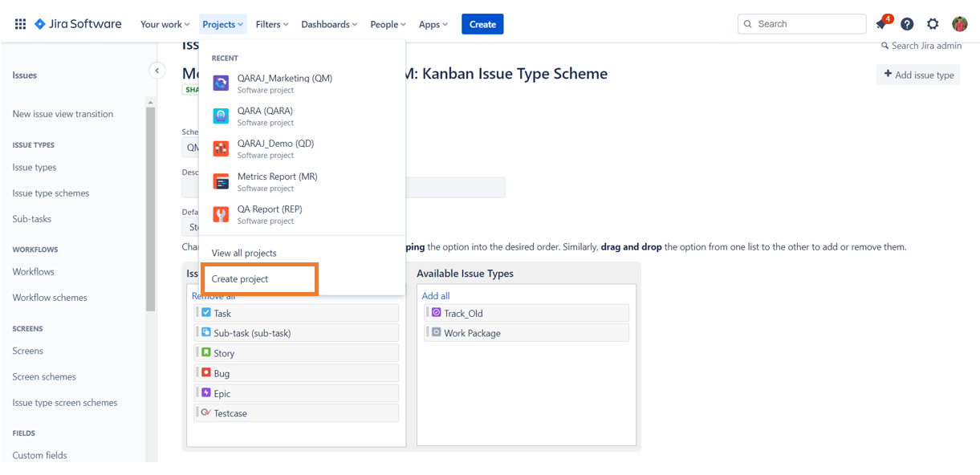
Task: Click the search magnifier icon in Search box
Action: pos(748,24)
